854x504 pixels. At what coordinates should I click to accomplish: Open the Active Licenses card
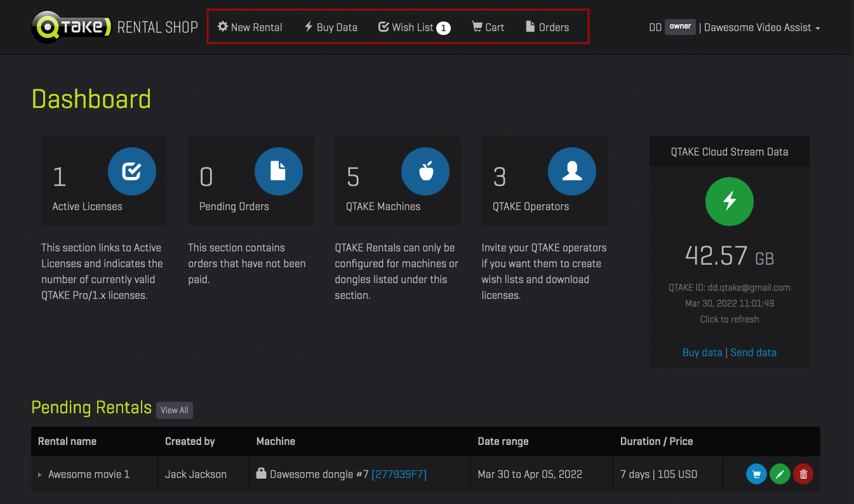[x=104, y=180]
